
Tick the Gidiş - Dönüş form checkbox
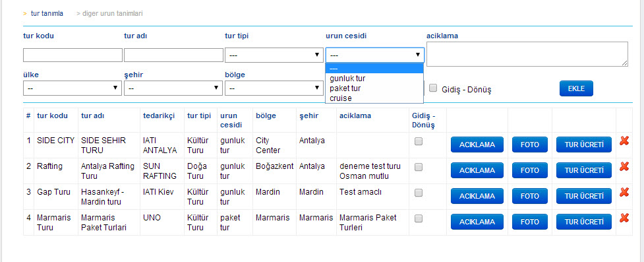click(433, 88)
